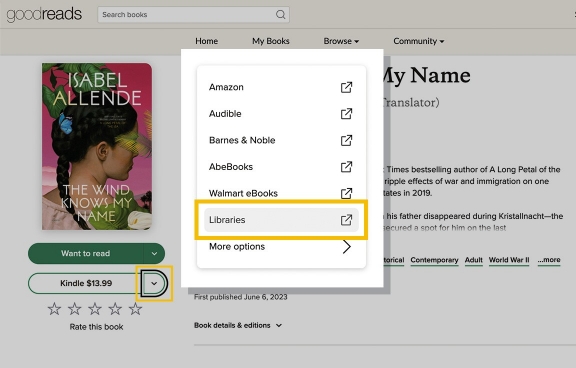Image resolution: width=576 pixels, height=368 pixels.
Task: Open the Libraries external link icon
Action: tap(346, 220)
